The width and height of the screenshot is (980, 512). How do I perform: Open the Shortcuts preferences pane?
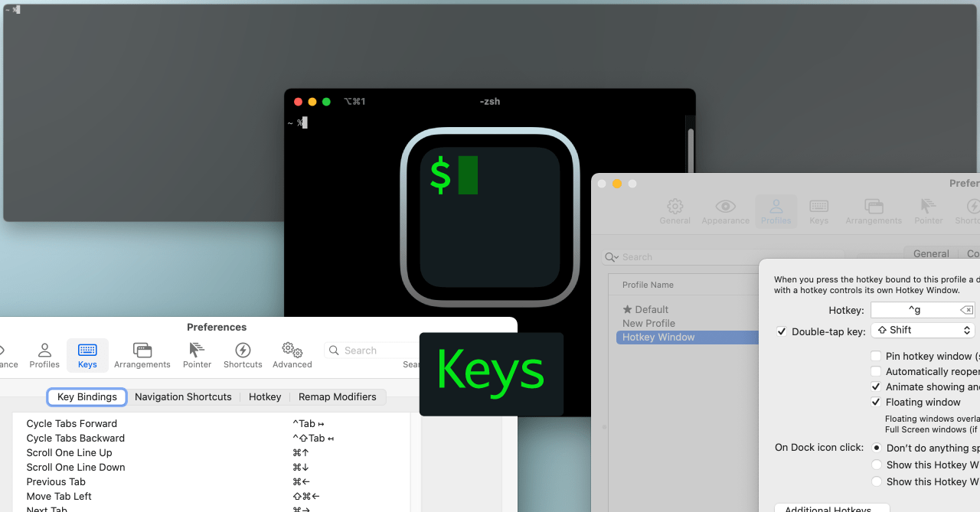[x=242, y=354]
